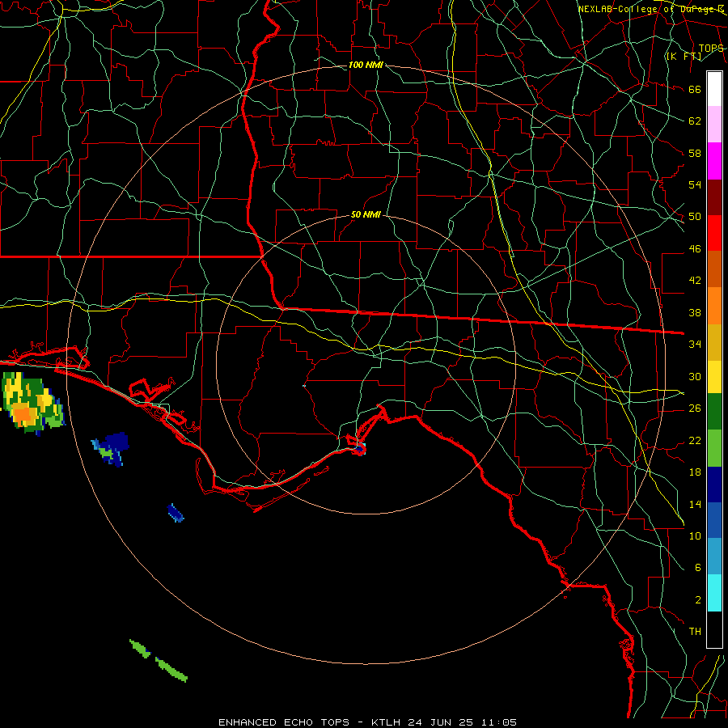Click the small blue echo at the radar site
The image size is (728, 728).
click(360, 448)
